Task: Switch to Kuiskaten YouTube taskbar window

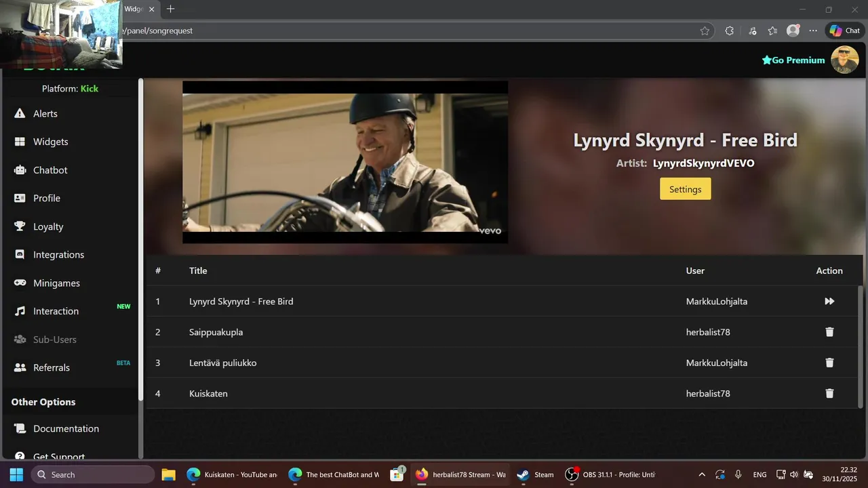Action: click(x=231, y=474)
